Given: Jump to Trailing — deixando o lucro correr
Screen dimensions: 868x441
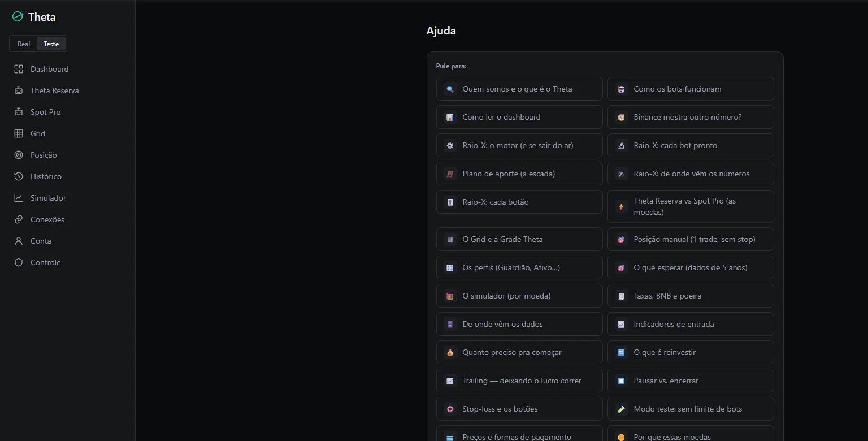Looking at the screenshot, I should click(x=519, y=381).
